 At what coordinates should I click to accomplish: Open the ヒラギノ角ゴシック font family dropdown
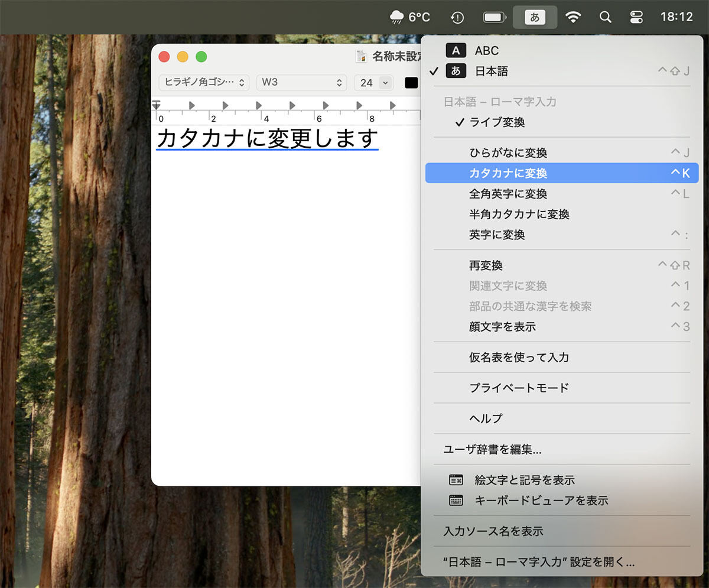click(203, 83)
